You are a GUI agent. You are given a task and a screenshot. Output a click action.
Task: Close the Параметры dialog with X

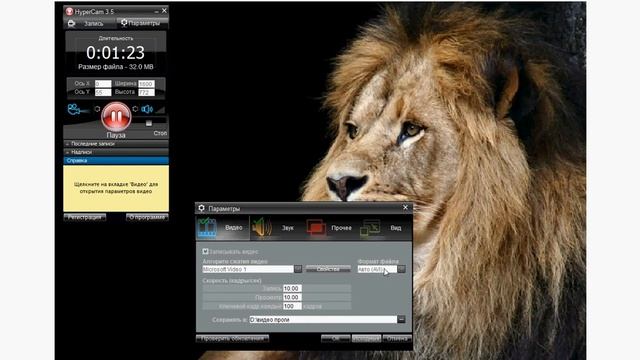pyautogui.click(x=405, y=208)
